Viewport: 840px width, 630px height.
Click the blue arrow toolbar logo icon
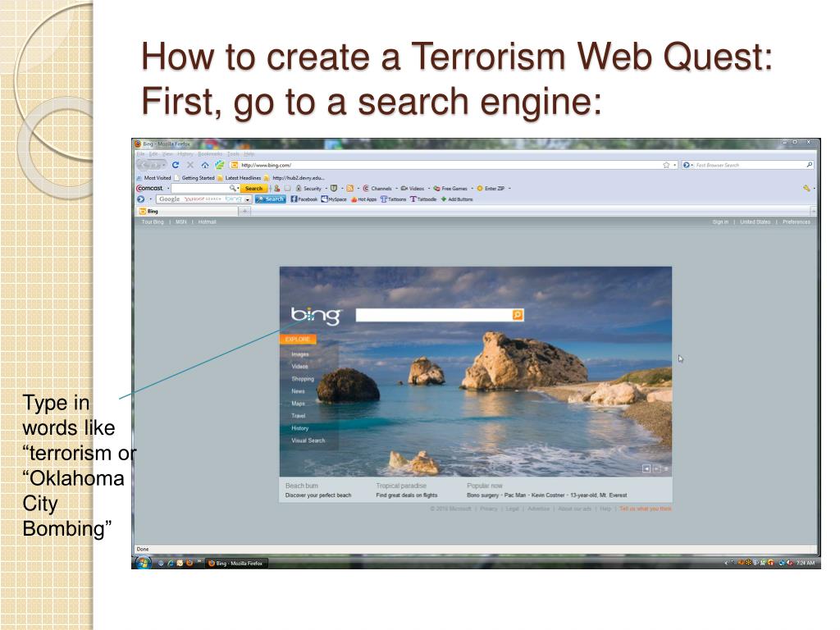pos(141,199)
